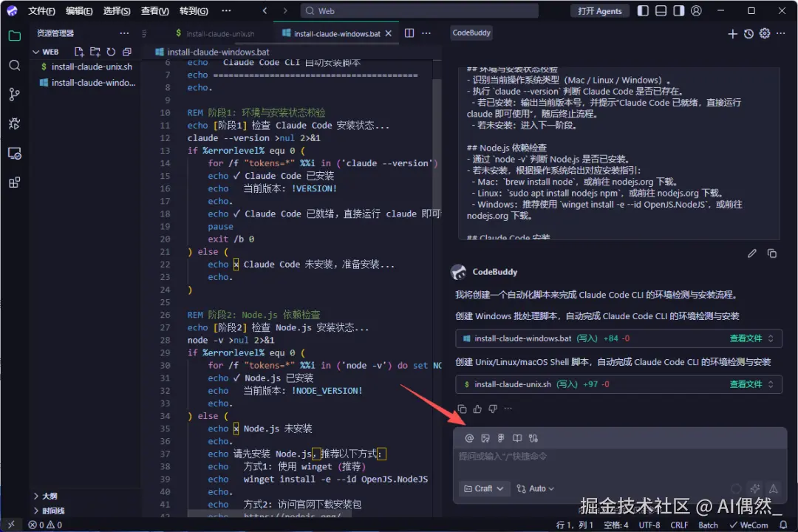Give thumbs up to CodeBuddy response
The width and height of the screenshot is (798, 532).
pos(477,409)
